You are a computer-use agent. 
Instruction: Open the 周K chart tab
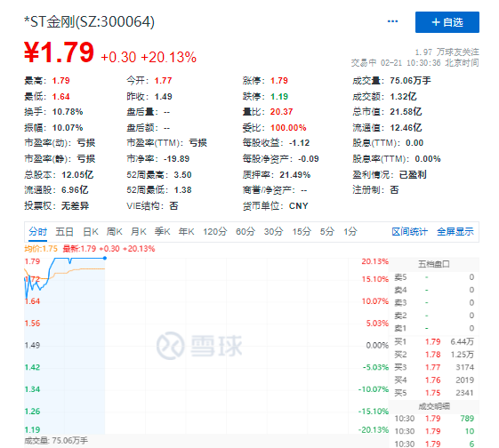[115, 232]
